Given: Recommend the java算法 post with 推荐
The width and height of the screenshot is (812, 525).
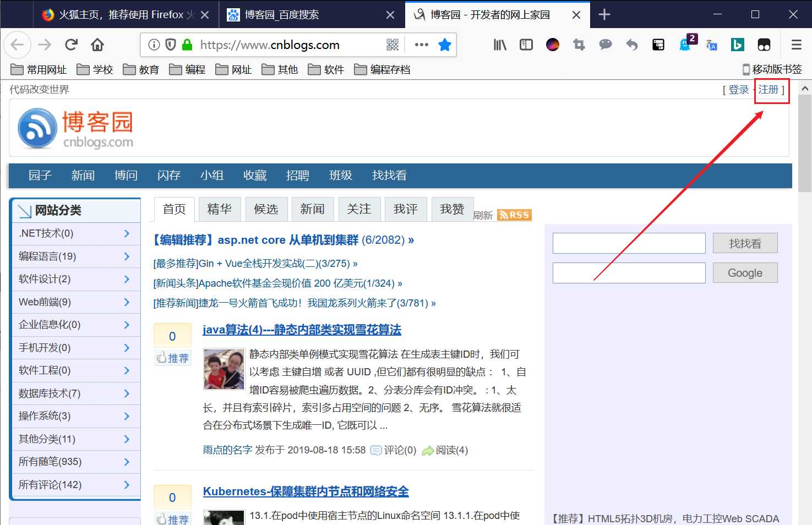Looking at the screenshot, I should [x=173, y=358].
